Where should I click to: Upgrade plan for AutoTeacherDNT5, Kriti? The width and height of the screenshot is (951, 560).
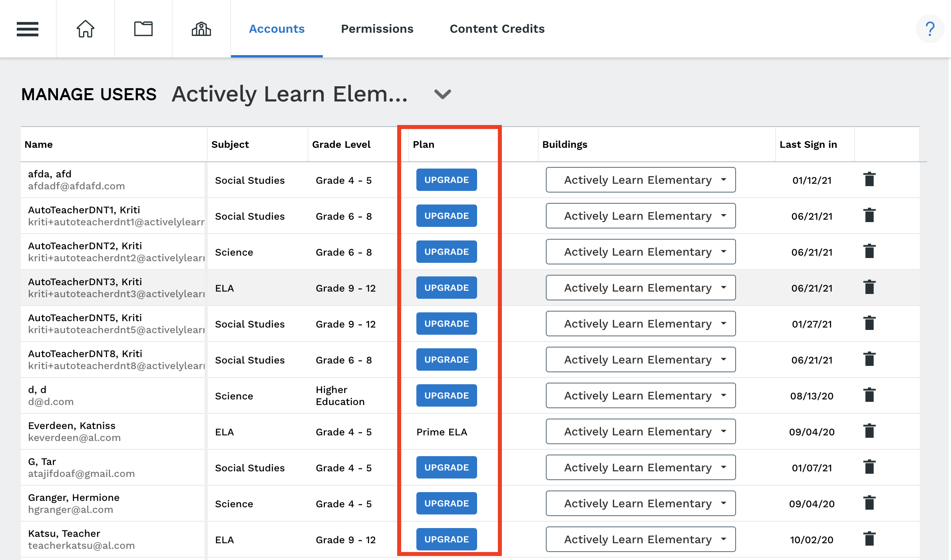pos(447,324)
